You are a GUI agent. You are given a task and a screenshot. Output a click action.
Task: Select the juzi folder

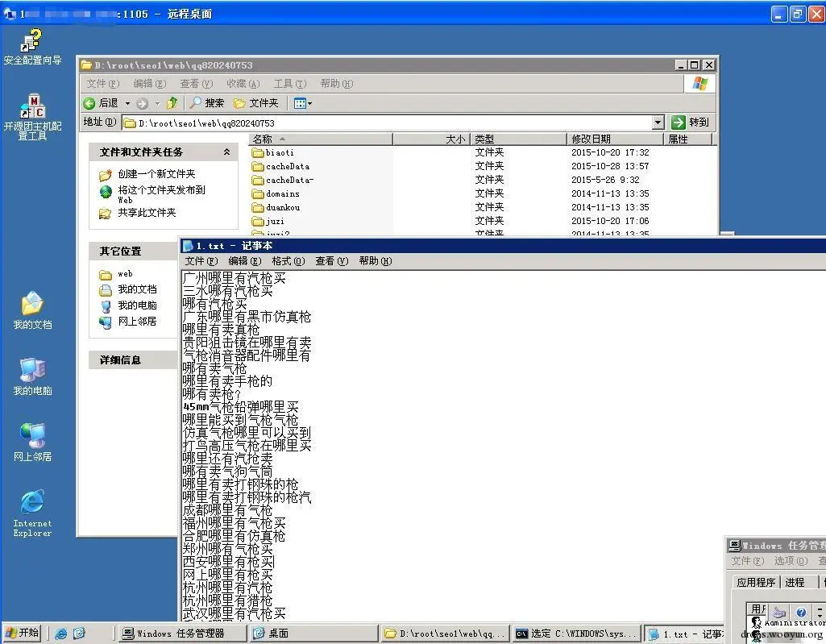click(268, 222)
